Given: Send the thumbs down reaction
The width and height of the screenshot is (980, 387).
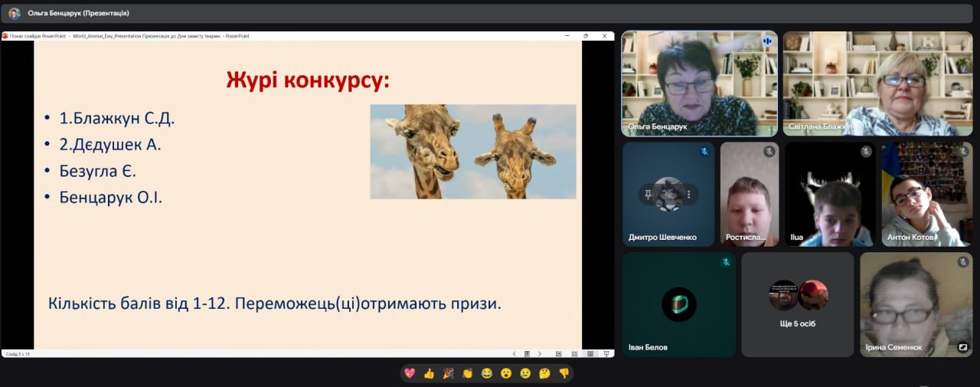Looking at the screenshot, I should (x=564, y=374).
